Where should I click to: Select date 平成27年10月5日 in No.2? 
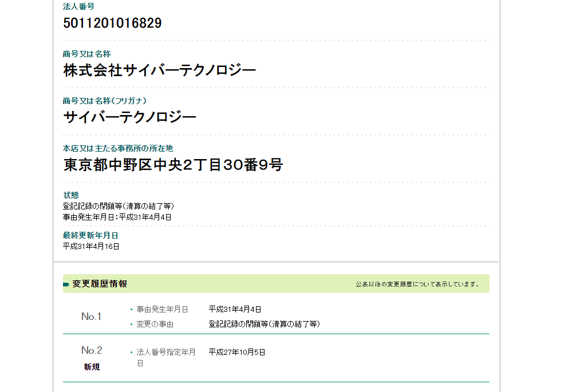coord(236,353)
